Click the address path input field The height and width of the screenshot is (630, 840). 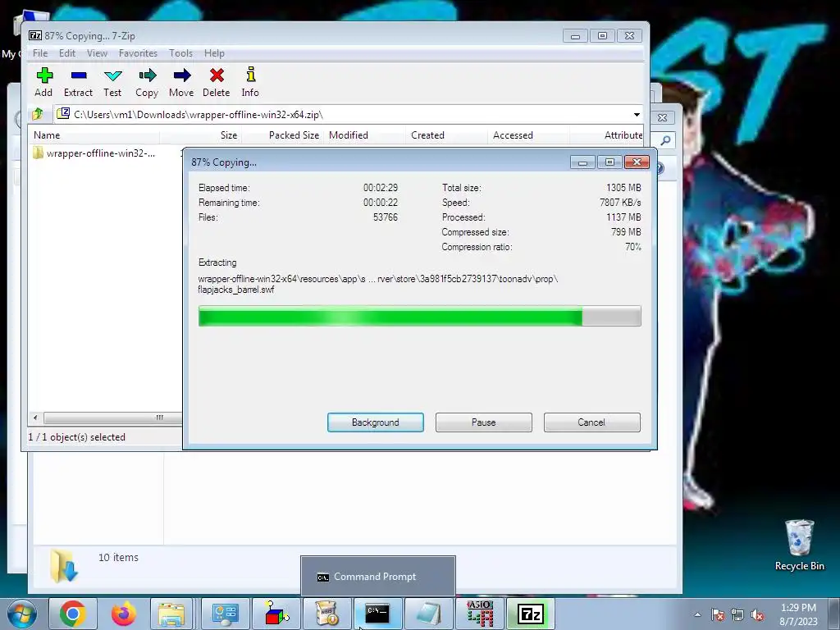coord(343,115)
